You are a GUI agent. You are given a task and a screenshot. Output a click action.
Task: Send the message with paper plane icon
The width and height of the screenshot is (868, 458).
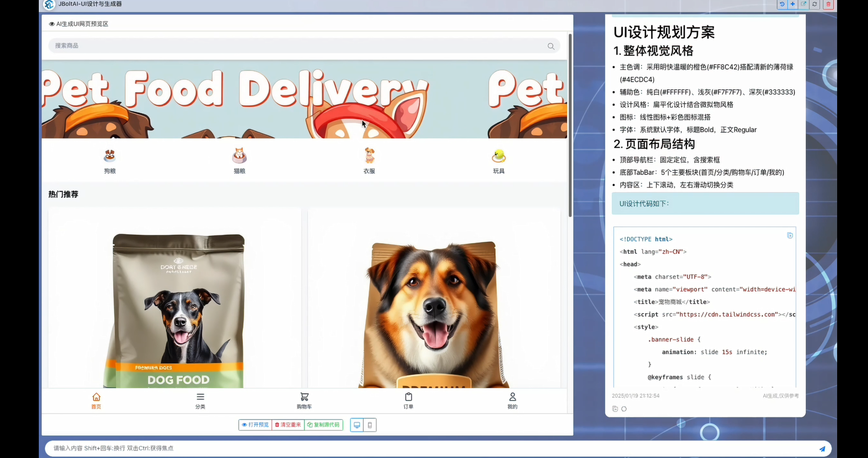tap(822, 449)
